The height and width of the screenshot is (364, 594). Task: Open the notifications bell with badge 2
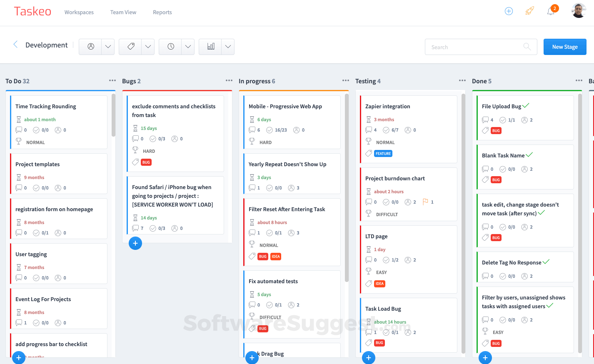tap(551, 11)
